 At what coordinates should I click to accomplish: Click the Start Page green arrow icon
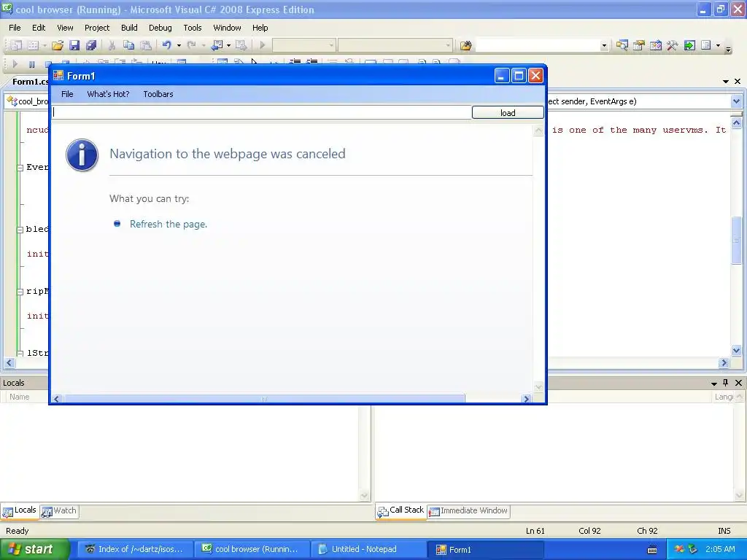coord(689,45)
